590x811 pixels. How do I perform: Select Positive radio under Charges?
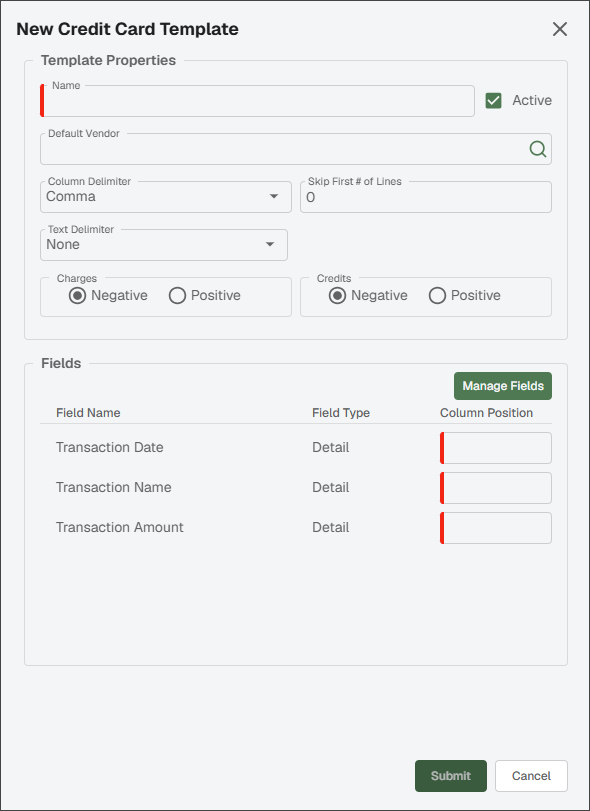177,296
